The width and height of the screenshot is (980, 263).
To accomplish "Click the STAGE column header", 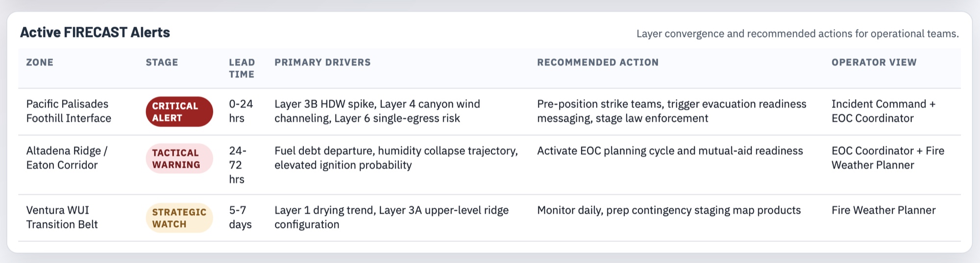I will (162, 62).
